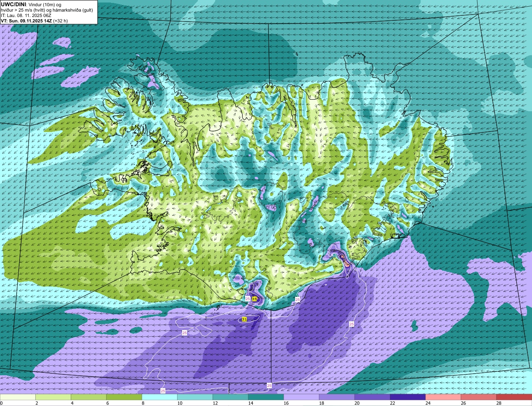Click the initial time "IT: Lau. 08. 11. 2025 06Z"
532x406 pixels.
tap(26, 15)
